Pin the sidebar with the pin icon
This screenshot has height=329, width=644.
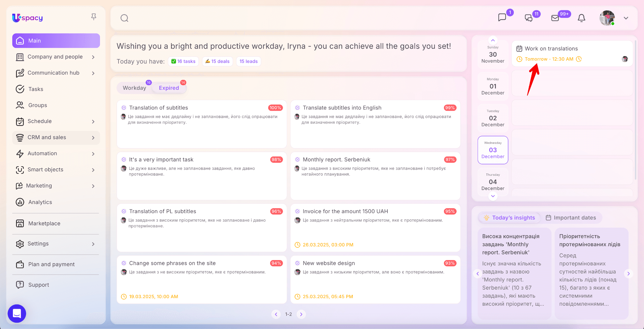coord(94,17)
